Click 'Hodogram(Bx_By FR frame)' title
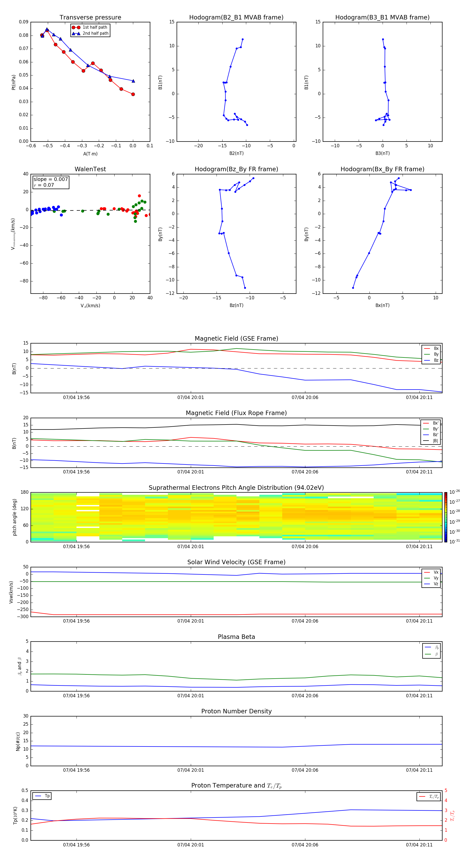This screenshot has height=868, width=473. [382, 169]
